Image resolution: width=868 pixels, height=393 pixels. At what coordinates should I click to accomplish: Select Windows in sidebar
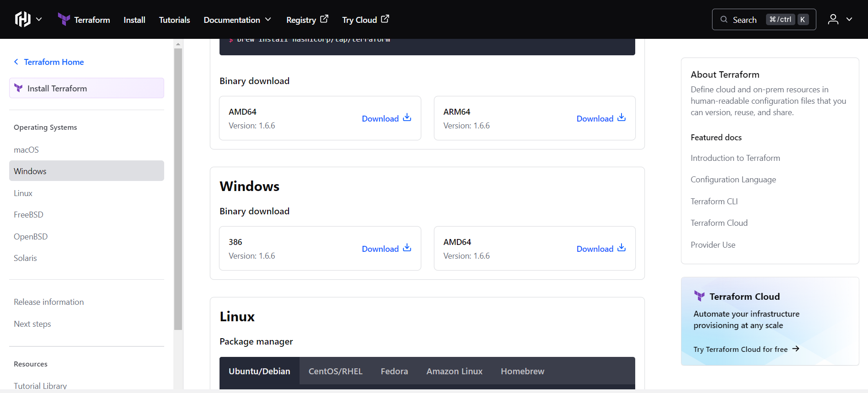(86, 171)
